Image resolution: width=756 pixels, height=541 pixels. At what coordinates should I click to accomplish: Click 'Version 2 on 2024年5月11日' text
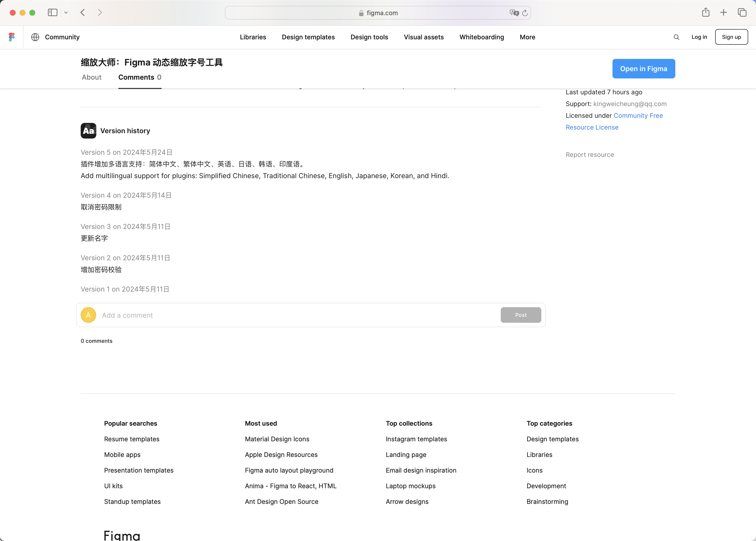click(x=125, y=258)
